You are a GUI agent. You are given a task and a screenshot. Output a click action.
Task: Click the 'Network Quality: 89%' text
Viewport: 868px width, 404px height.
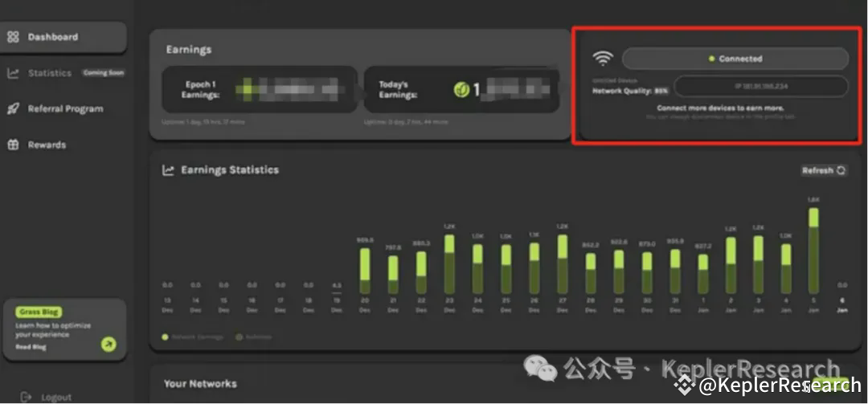(x=631, y=90)
